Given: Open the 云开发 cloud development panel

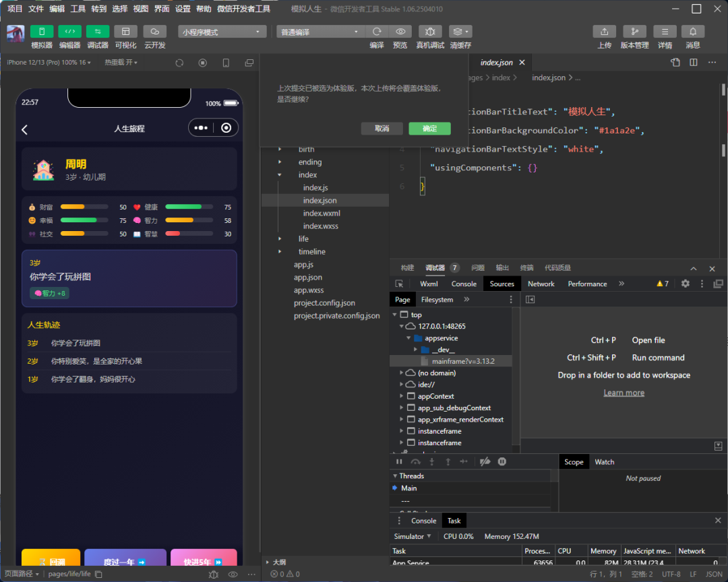Looking at the screenshot, I should tap(154, 32).
